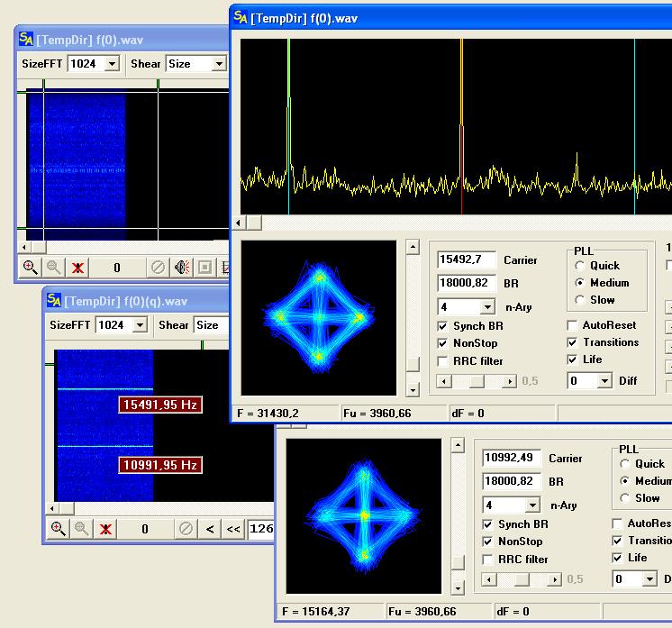Open n-Ary dropdown in upper panel
This screenshot has width=672, height=628.
pyautogui.click(x=486, y=307)
